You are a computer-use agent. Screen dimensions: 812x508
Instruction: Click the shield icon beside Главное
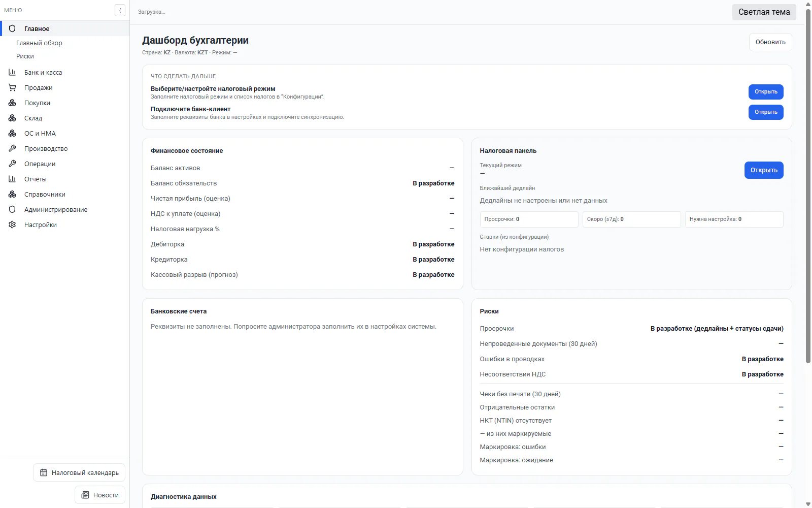12,28
